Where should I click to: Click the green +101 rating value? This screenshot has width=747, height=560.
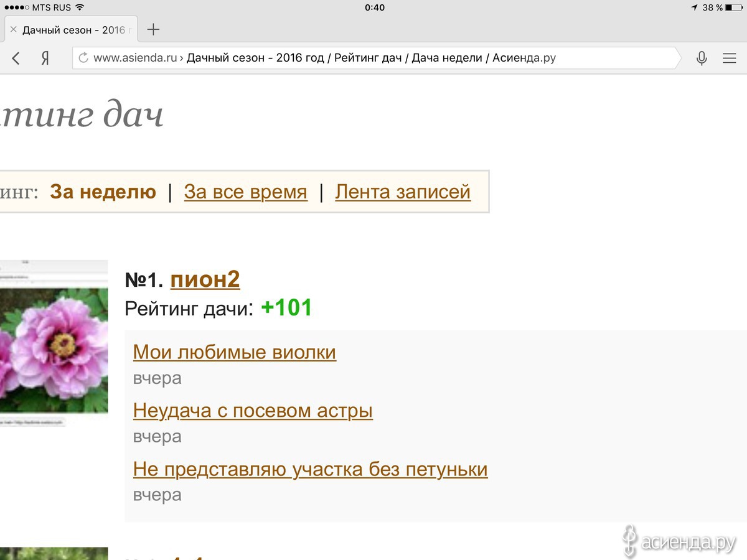point(286,308)
